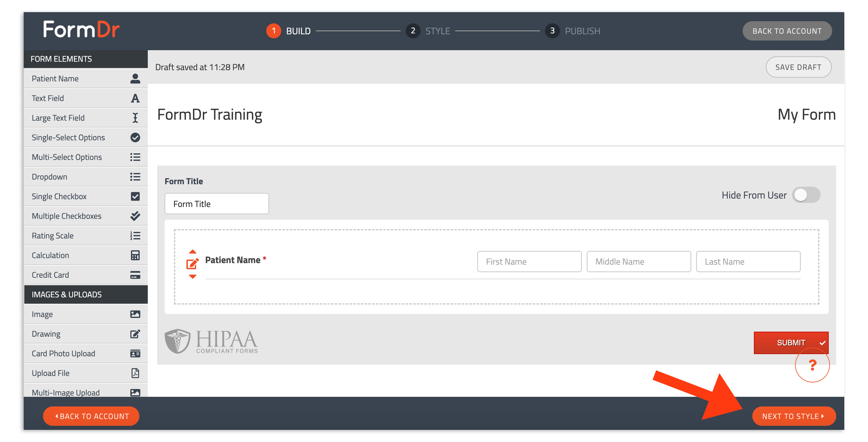Image resolution: width=868 pixels, height=442 pixels.
Task: Select the Credit Card element
Action: [86, 275]
